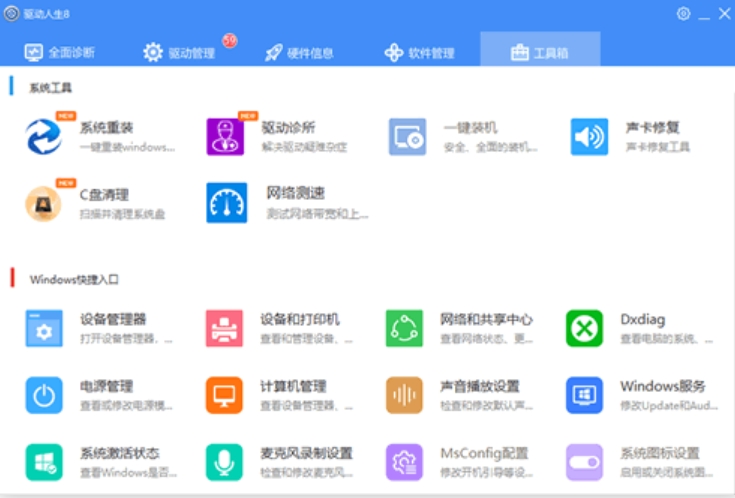Click the 电源管理 label
Image resolution: width=735 pixels, height=498 pixels.
click(x=106, y=386)
